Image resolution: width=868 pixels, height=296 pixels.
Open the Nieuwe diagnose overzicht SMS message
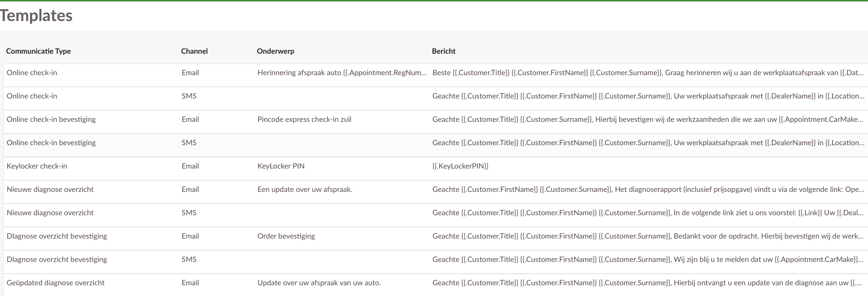point(648,213)
